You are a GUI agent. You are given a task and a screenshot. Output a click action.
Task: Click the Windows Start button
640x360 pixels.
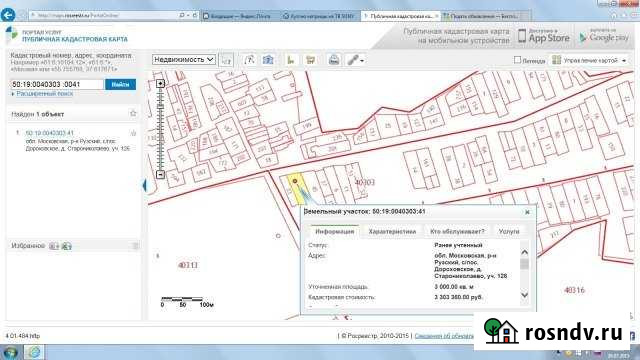pyautogui.click(x=10, y=352)
